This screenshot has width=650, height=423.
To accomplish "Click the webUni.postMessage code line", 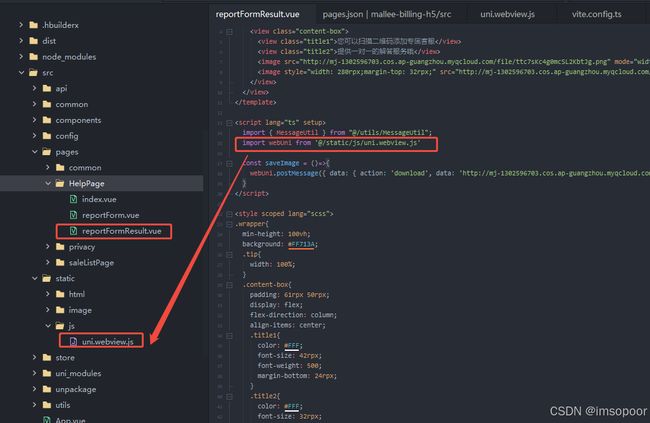I will 449,173.
